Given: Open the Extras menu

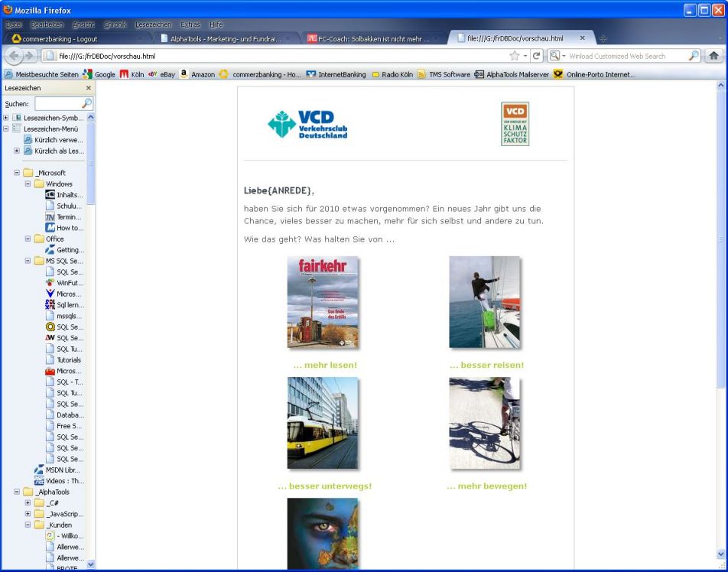Looking at the screenshot, I should point(190,24).
